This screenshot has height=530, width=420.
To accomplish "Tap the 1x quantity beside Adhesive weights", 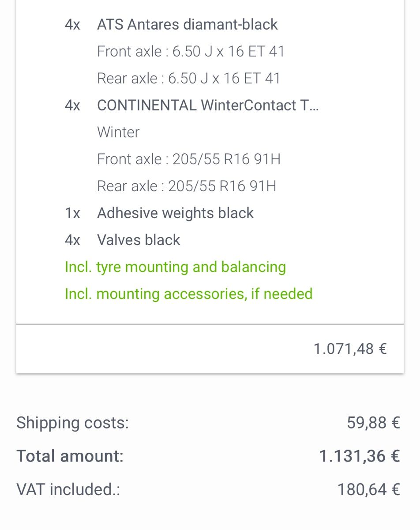I will [72, 213].
